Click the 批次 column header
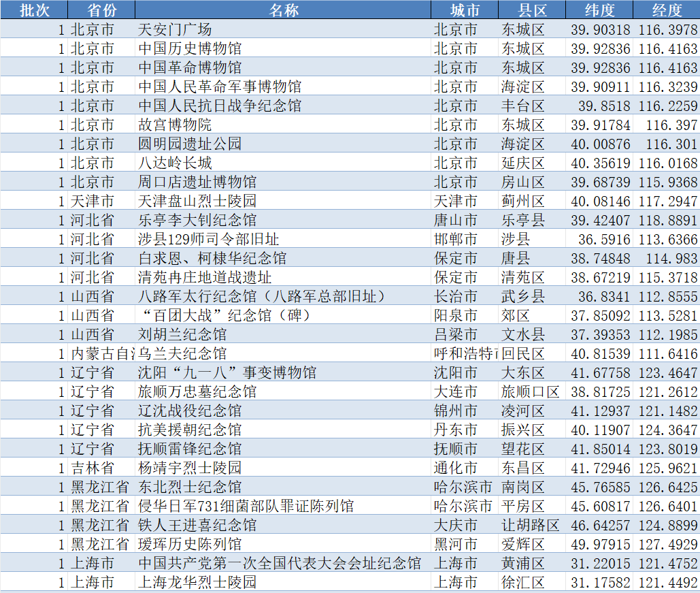The width and height of the screenshot is (700, 593). pyautogui.click(x=34, y=10)
